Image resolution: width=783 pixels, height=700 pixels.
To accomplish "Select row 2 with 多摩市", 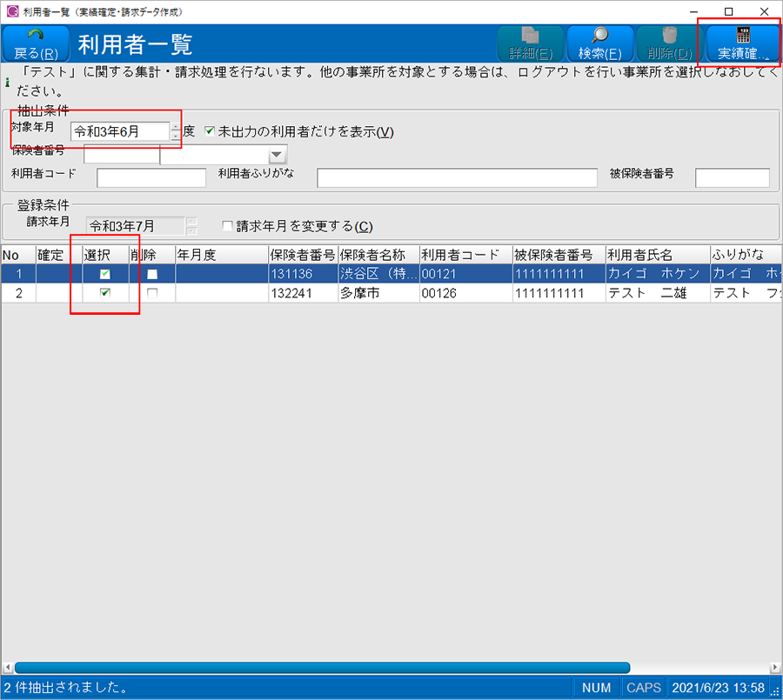I will coord(378,293).
